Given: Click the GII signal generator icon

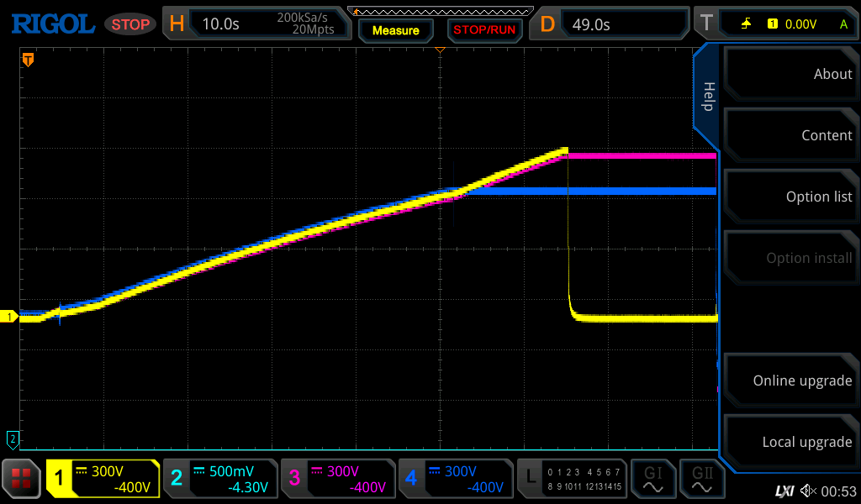Looking at the screenshot, I should (701, 479).
